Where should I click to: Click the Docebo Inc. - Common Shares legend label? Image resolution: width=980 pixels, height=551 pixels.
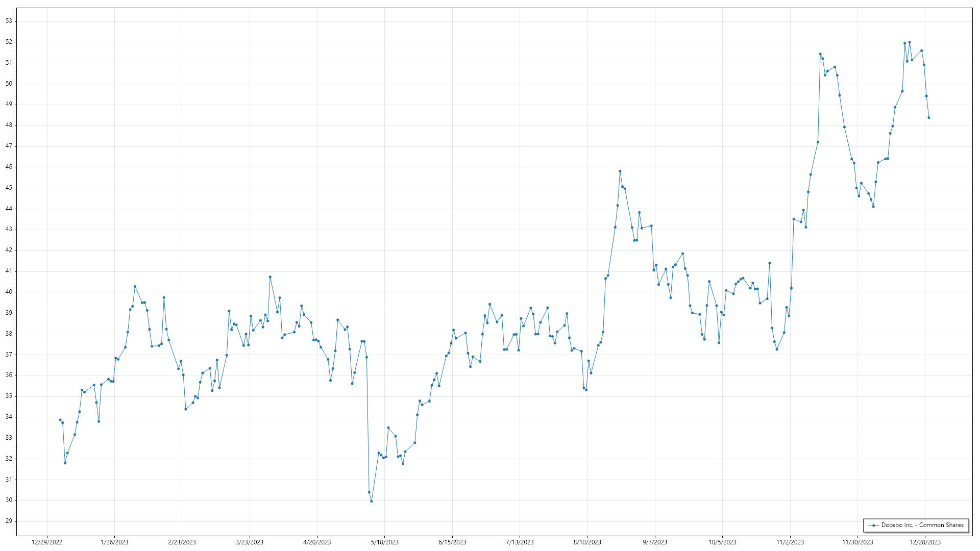(922, 525)
